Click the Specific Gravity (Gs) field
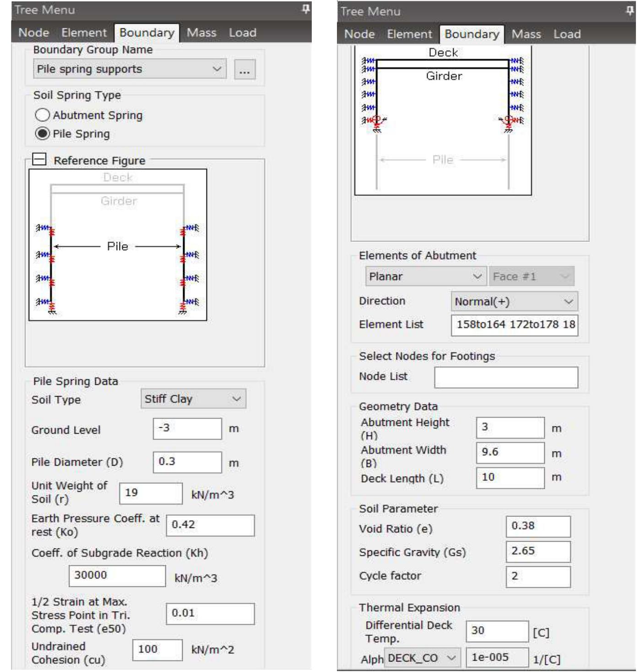Image resolution: width=640 pixels, height=672 pixels. point(538,552)
